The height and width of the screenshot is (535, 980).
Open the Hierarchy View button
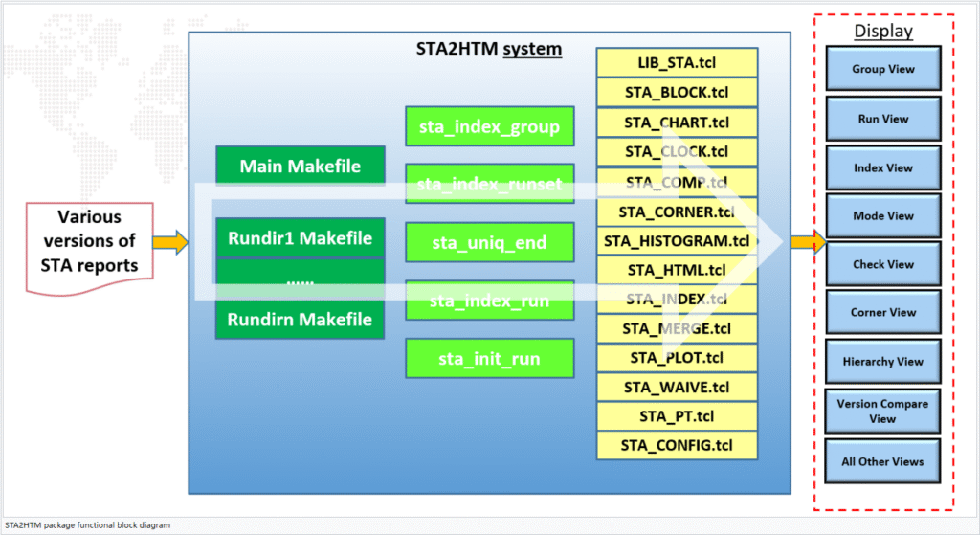[882, 362]
